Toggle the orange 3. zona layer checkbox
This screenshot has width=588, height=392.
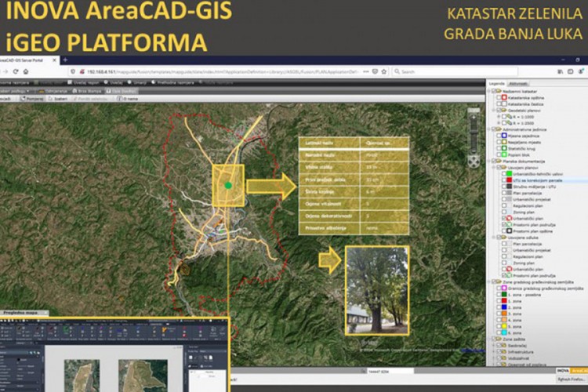pos(499,314)
